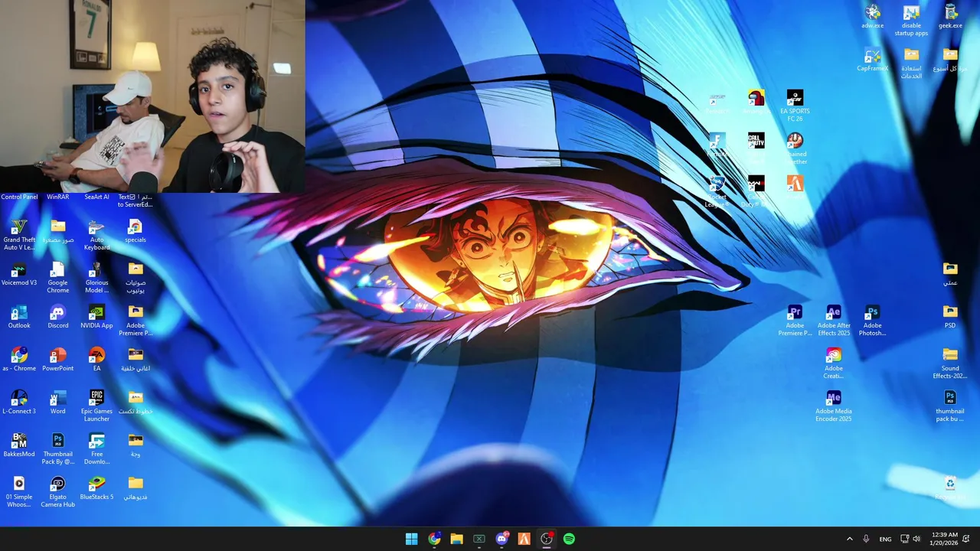Select the 'WinRAR' desktop label
The image size is (980, 551).
[x=57, y=197]
